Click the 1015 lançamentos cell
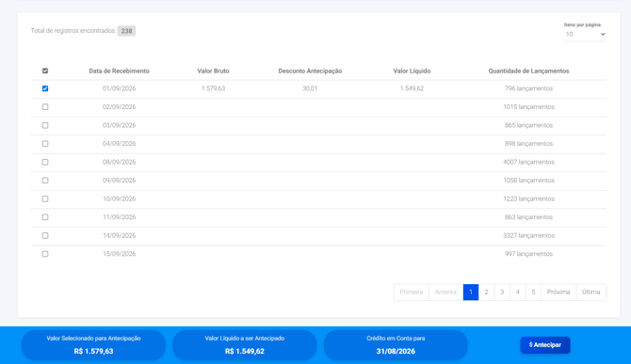The width and height of the screenshot is (631, 364). 528,107
